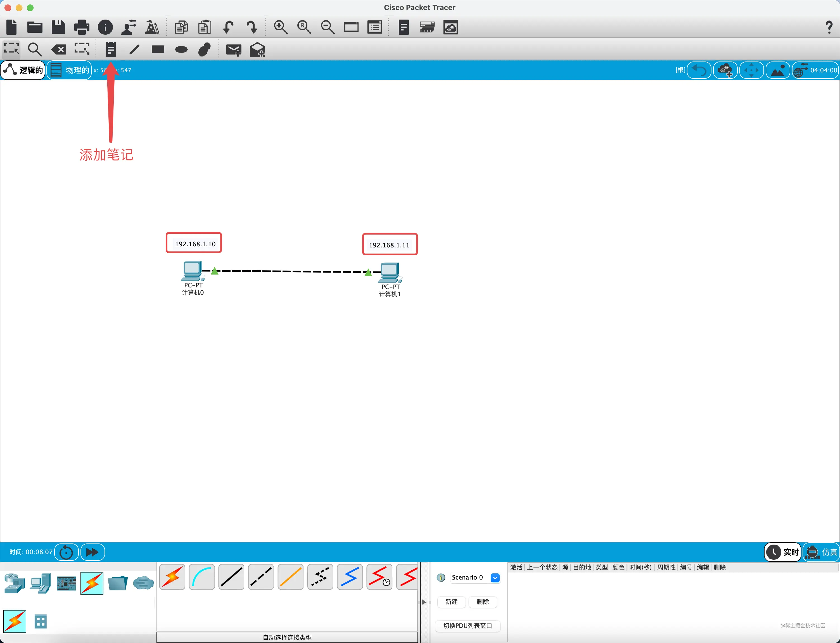Select the Draw Ellipse tool
This screenshot has height=643, width=840.
click(x=181, y=49)
